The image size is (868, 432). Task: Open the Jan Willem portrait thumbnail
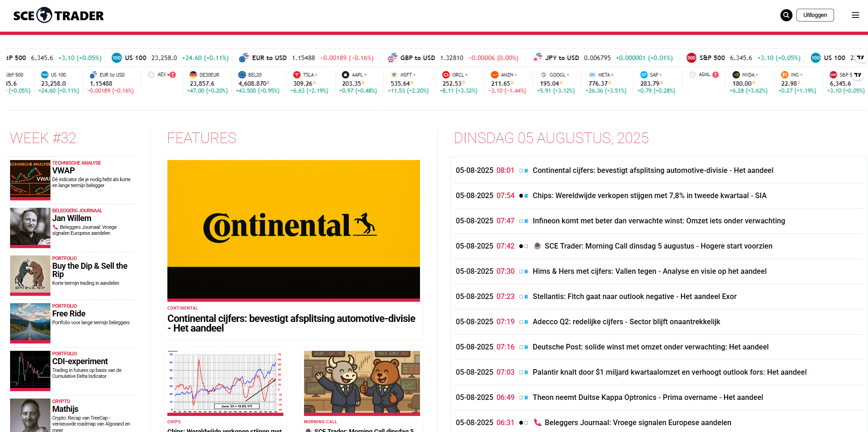tap(30, 227)
